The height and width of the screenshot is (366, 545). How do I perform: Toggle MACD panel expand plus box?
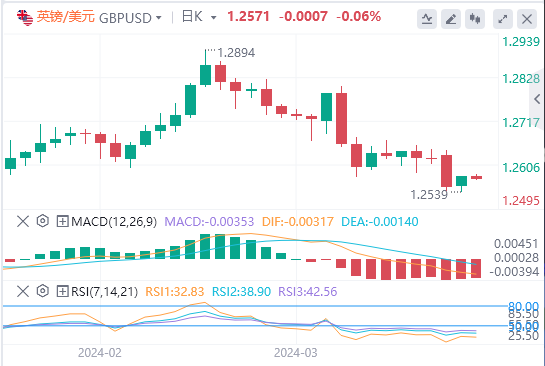pyautogui.click(x=62, y=221)
